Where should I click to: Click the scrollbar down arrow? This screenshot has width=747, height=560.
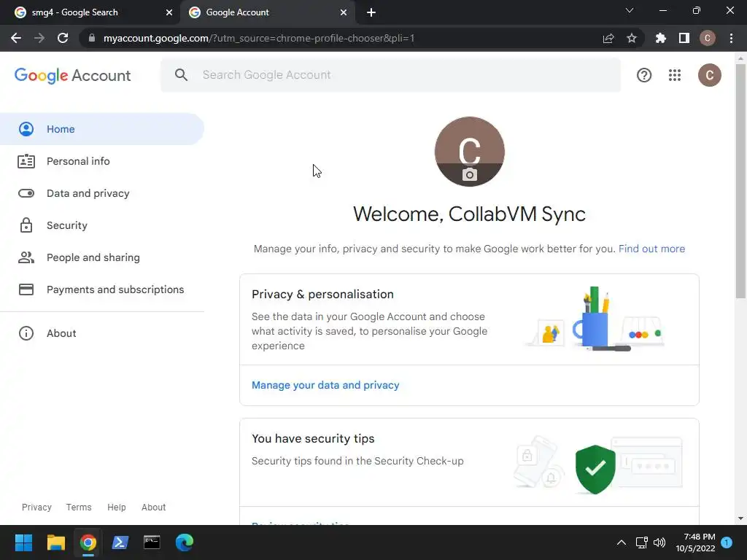(740, 518)
